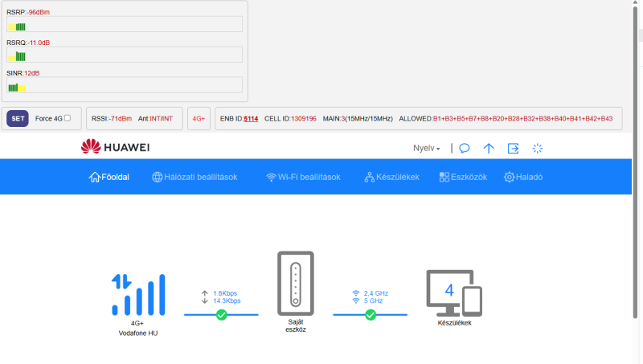This screenshot has height=364, width=643.
Task: Click the Vodafone HU operator label
Action: tap(138, 333)
